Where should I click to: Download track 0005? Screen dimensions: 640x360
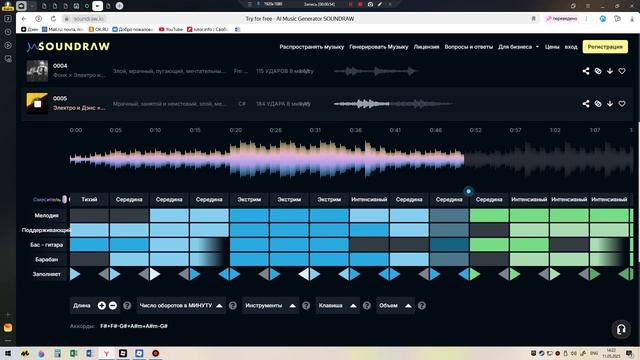tap(610, 104)
